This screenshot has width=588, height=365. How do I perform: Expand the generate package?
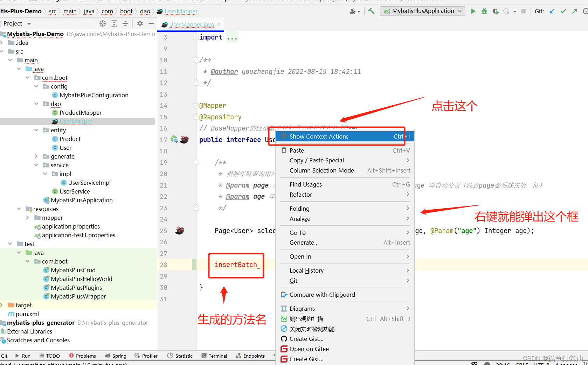click(36, 156)
